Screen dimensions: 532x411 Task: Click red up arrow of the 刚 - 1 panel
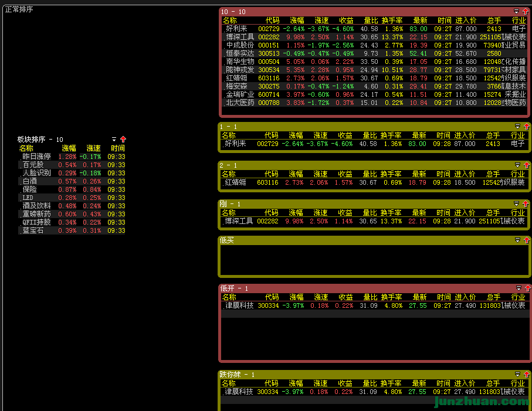click(526, 204)
